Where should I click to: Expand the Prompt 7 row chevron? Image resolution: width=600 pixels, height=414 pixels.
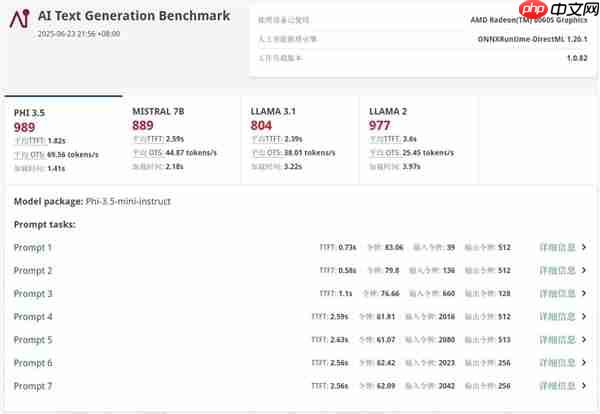click(x=584, y=386)
